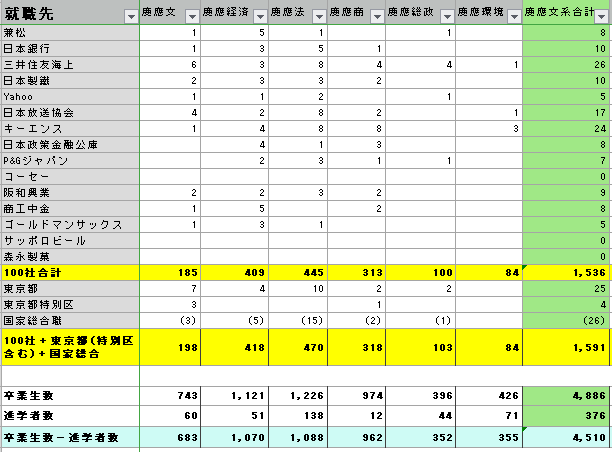Screen dimensions: 612x452
Task: Expand the 慶應経済 filter arrow
Action: coord(260,17)
